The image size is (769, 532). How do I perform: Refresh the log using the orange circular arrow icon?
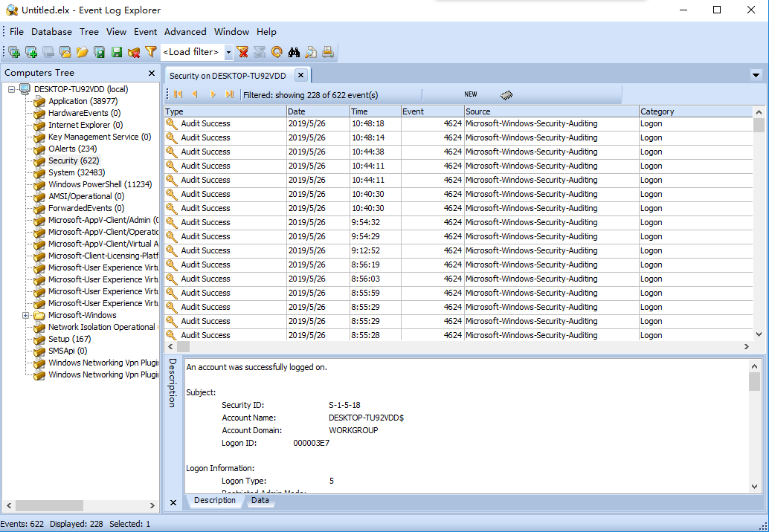click(277, 52)
